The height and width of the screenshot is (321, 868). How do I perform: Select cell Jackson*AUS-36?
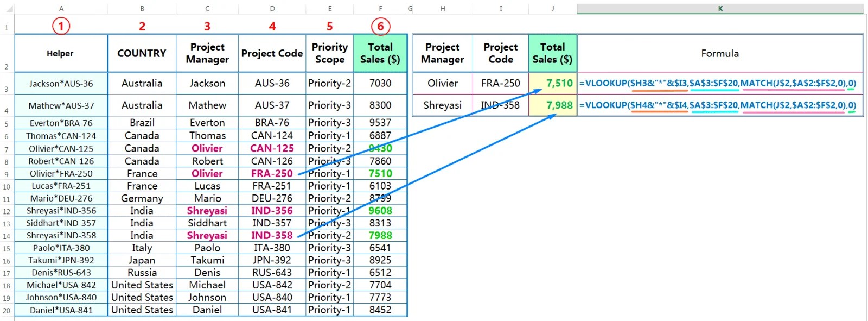click(61, 84)
